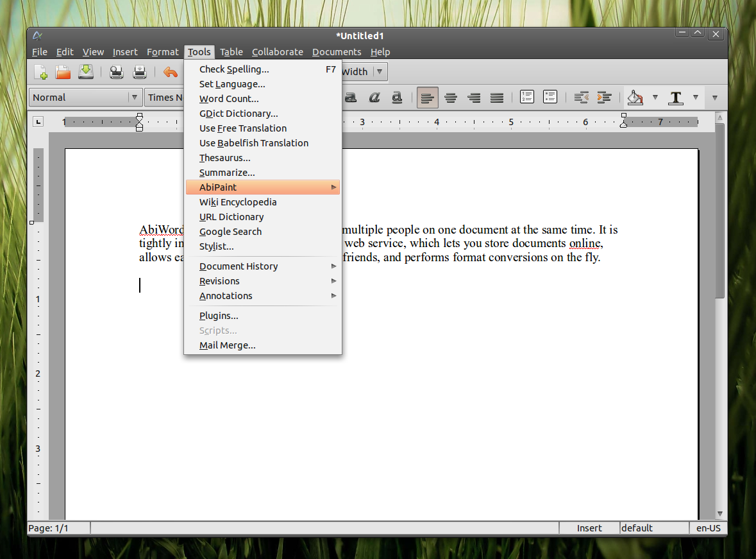
Task: Insert a numbered list
Action: click(526, 97)
